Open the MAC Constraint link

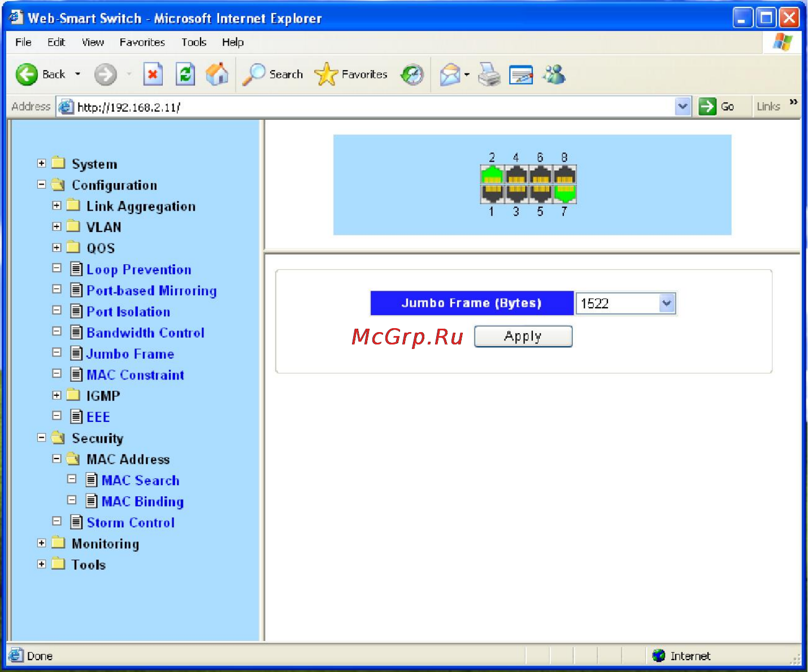[x=135, y=374]
